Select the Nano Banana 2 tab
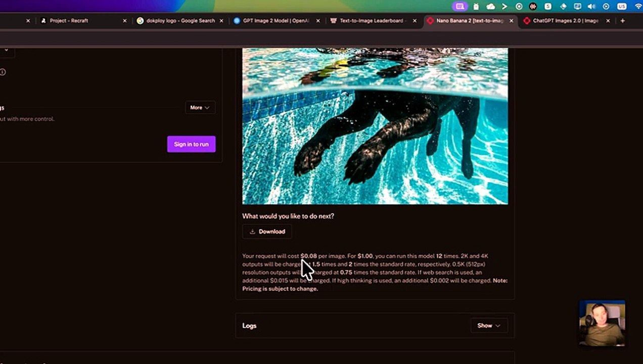The height and width of the screenshot is (364, 643). [470, 21]
